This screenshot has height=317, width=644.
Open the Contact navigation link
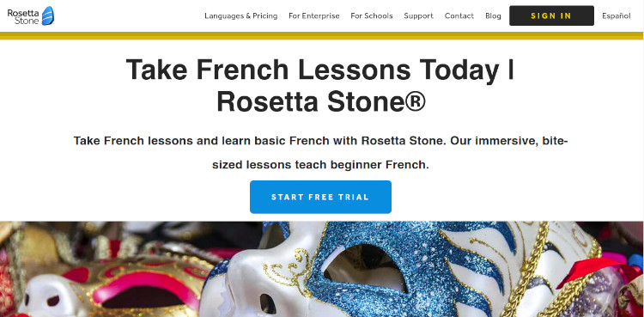(459, 16)
